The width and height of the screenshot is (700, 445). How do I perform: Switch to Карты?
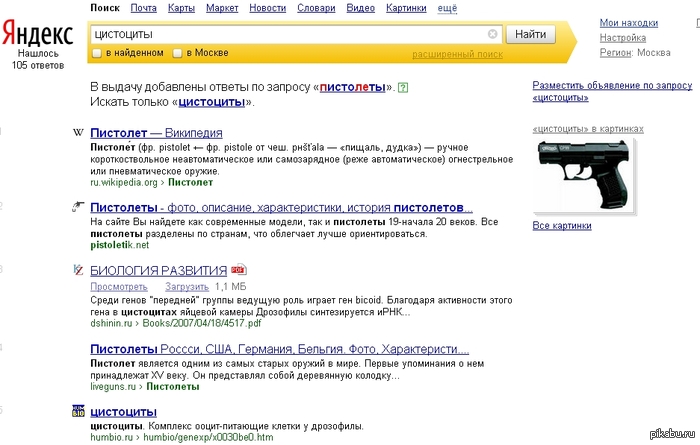tap(181, 8)
